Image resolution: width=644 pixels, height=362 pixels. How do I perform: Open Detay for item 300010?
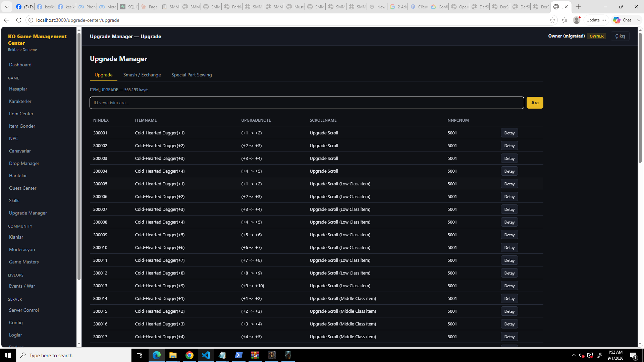(x=509, y=248)
